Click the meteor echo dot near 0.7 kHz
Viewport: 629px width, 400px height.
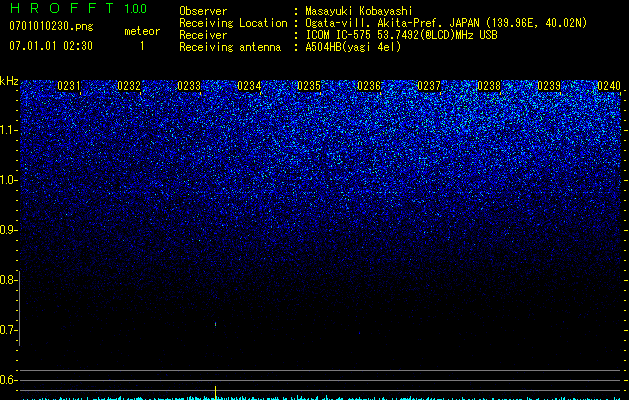click(215, 324)
